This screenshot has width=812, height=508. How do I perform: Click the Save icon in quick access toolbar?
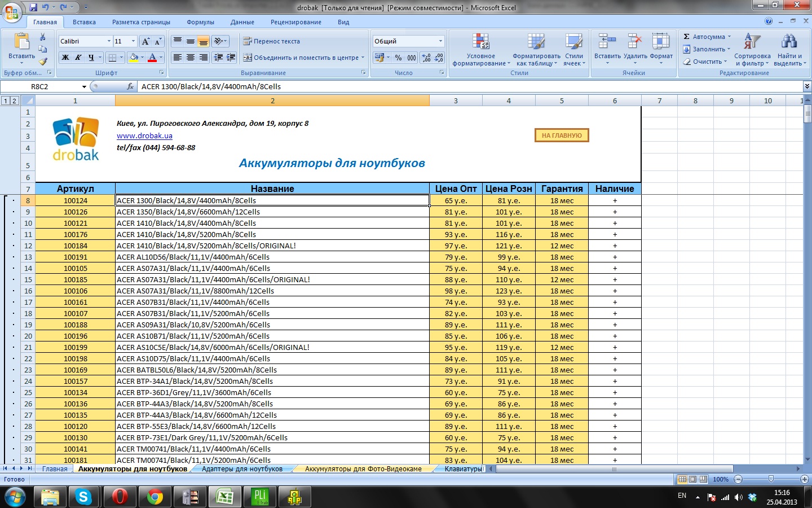pyautogui.click(x=33, y=7)
